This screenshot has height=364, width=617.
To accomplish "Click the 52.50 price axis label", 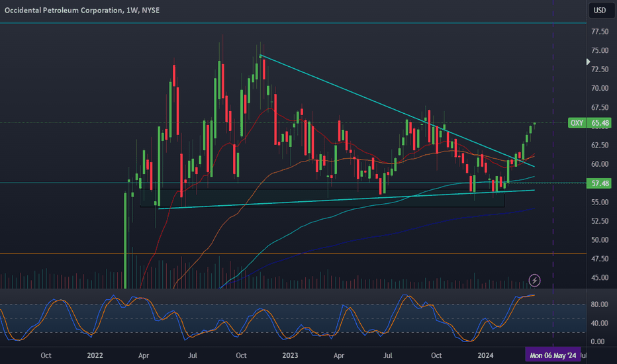I will tap(600, 221).
